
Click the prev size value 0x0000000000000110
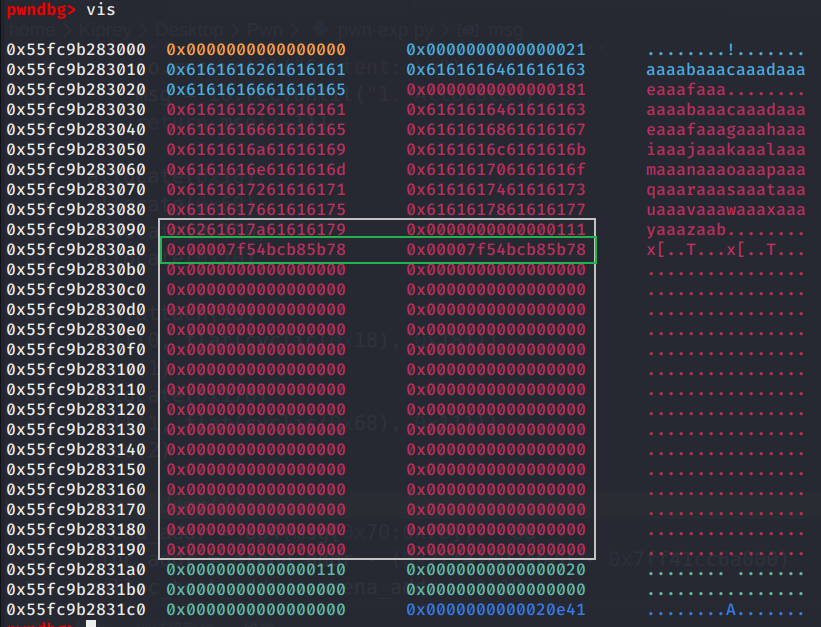click(256, 569)
